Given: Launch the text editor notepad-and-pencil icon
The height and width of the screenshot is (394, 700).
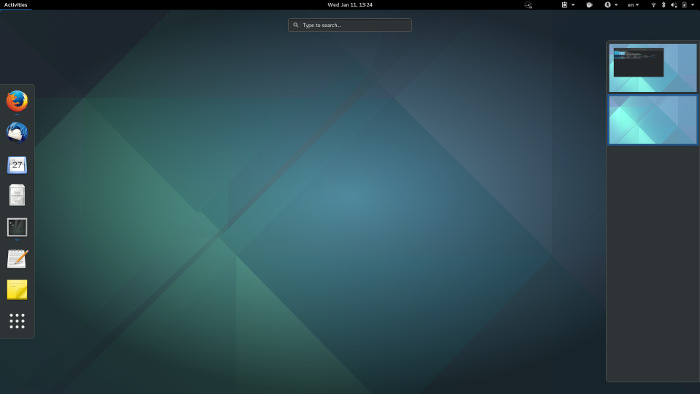Looking at the screenshot, I should [x=17, y=259].
